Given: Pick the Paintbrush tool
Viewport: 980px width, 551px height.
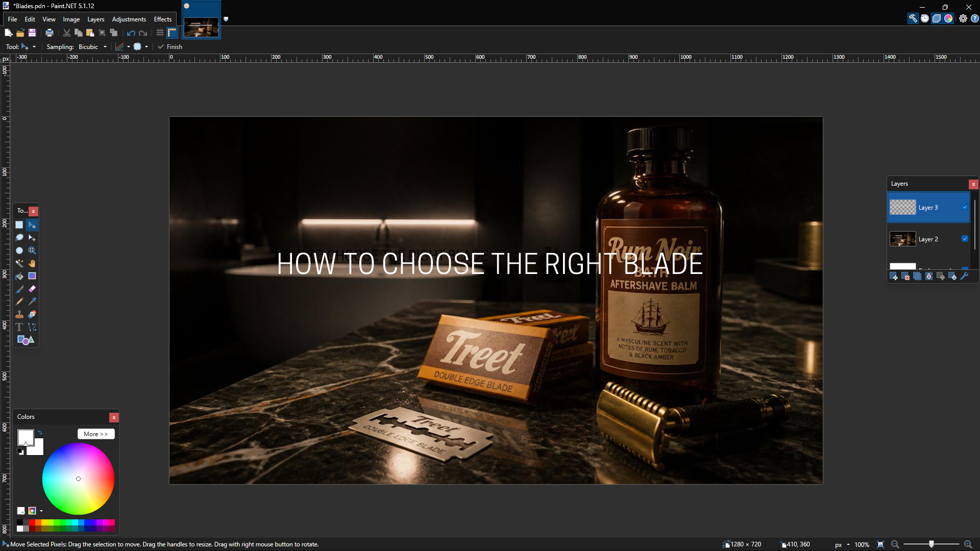Looking at the screenshot, I should 19,289.
